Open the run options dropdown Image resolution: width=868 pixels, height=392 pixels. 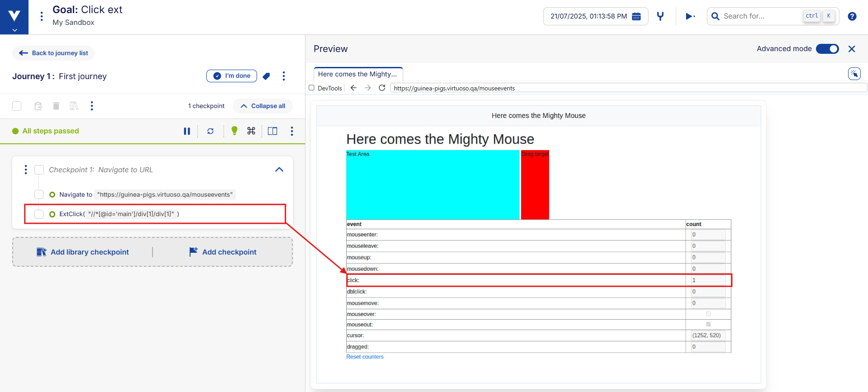(690, 16)
